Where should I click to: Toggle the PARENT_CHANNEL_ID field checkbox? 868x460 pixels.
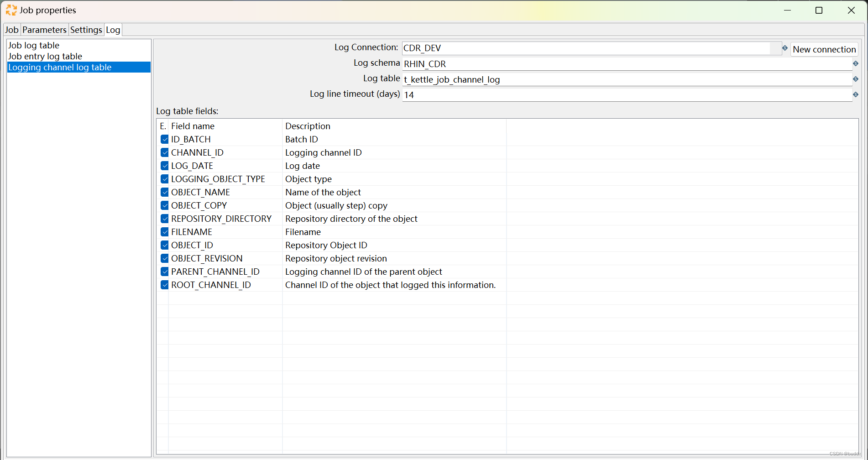tap(165, 272)
